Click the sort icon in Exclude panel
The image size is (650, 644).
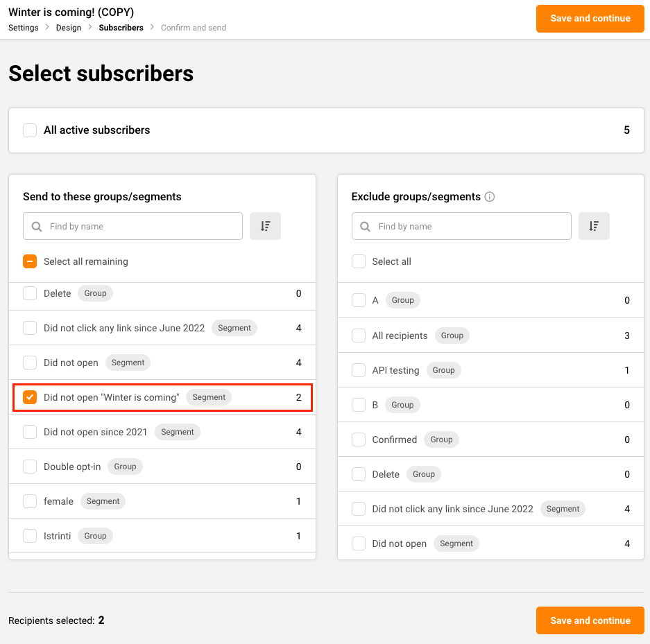point(594,226)
